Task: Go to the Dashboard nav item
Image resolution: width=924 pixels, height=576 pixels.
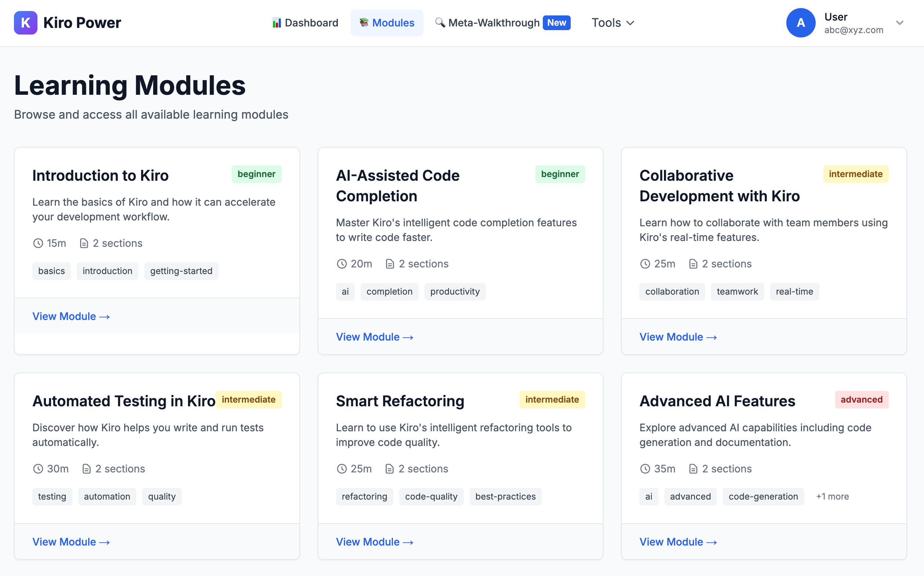Action: tap(305, 23)
